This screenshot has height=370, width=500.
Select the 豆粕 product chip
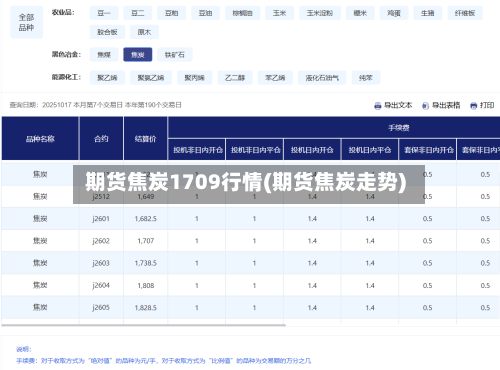tap(172, 13)
